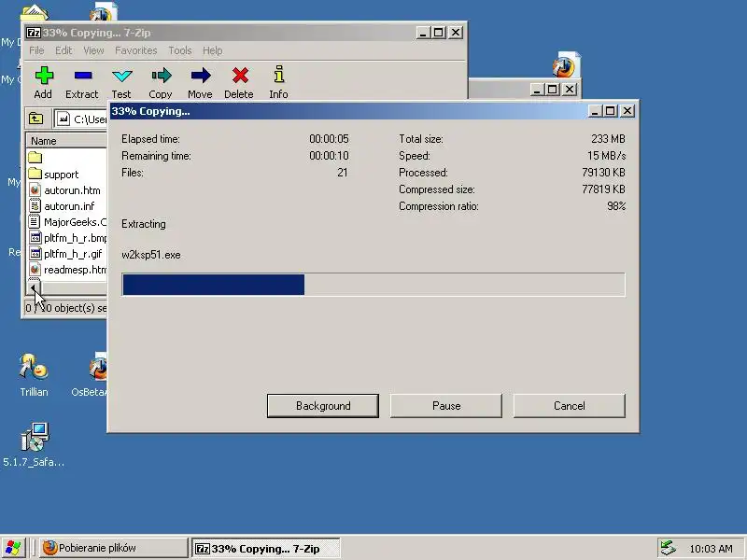
Task: Select the unnamed folder at list top
Action: pyautogui.click(x=35, y=157)
